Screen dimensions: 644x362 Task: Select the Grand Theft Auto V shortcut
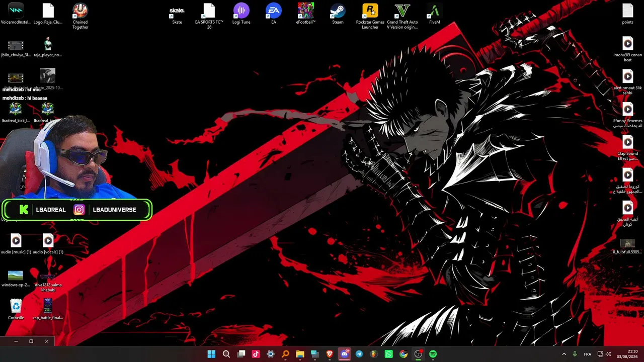click(403, 16)
